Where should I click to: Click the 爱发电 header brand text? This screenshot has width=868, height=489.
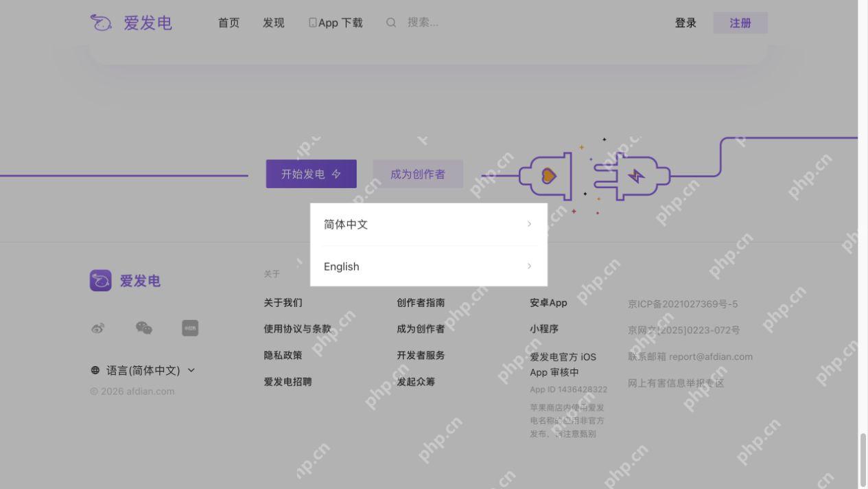click(148, 23)
